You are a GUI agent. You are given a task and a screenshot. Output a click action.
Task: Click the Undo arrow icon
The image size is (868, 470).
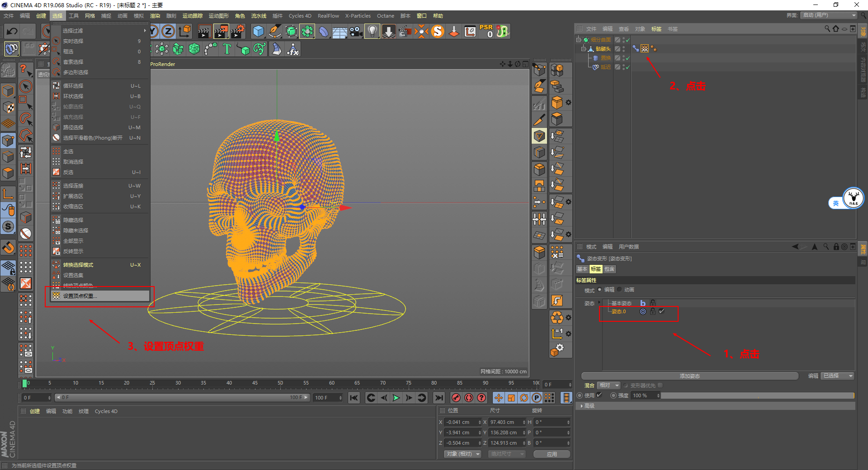12,31
